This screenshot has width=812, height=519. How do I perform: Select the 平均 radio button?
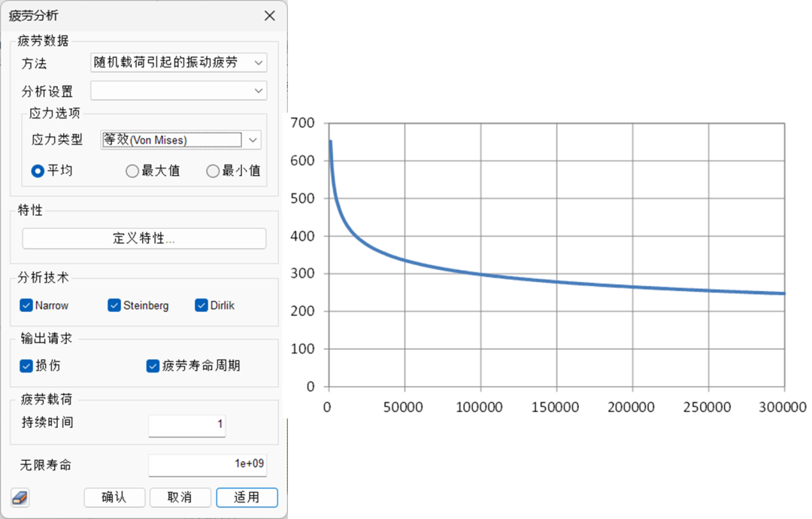pos(38,171)
